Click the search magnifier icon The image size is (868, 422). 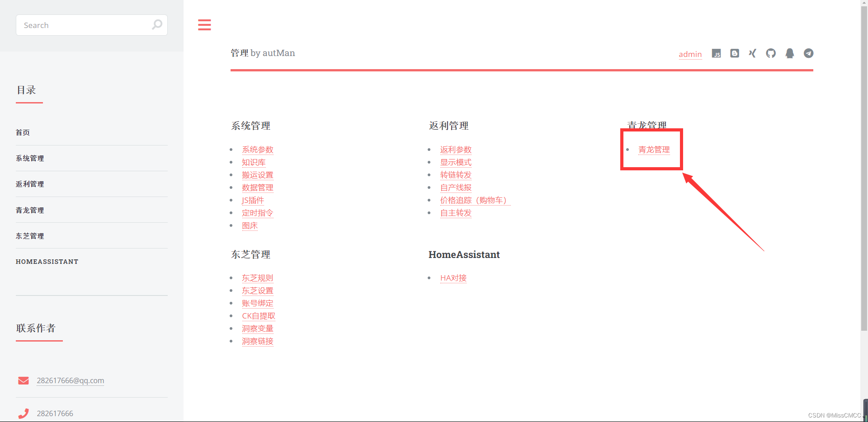click(x=157, y=25)
